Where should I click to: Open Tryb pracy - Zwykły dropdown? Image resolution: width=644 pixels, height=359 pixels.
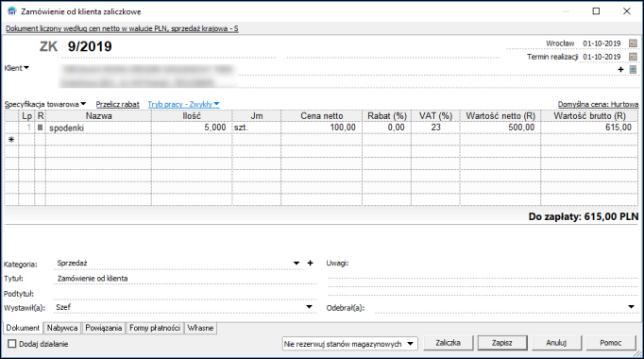pos(183,104)
